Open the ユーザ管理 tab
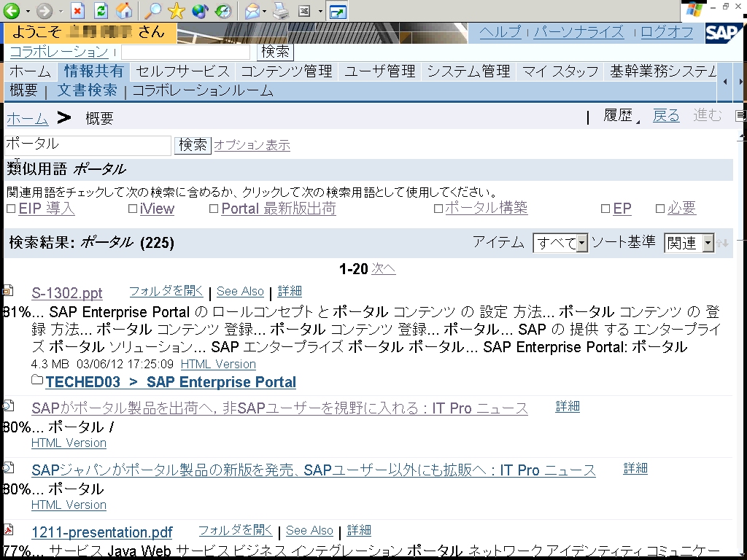The image size is (747, 560). [379, 71]
